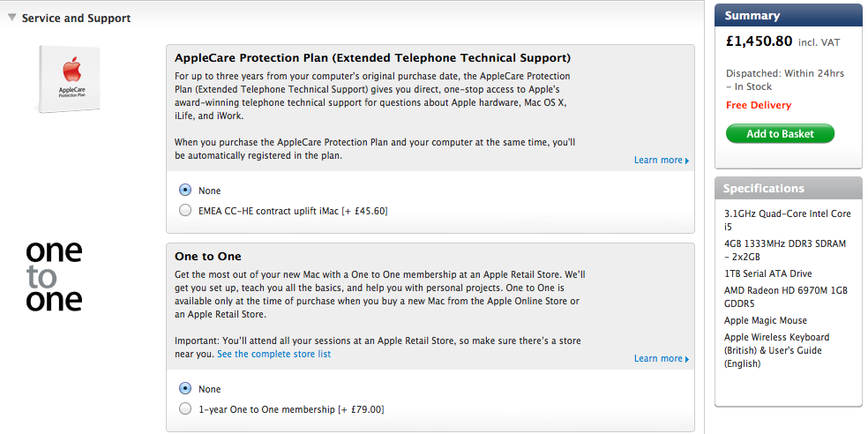Click the Summary panel header
Viewport: 868px width, 434px height.
click(788, 16)
